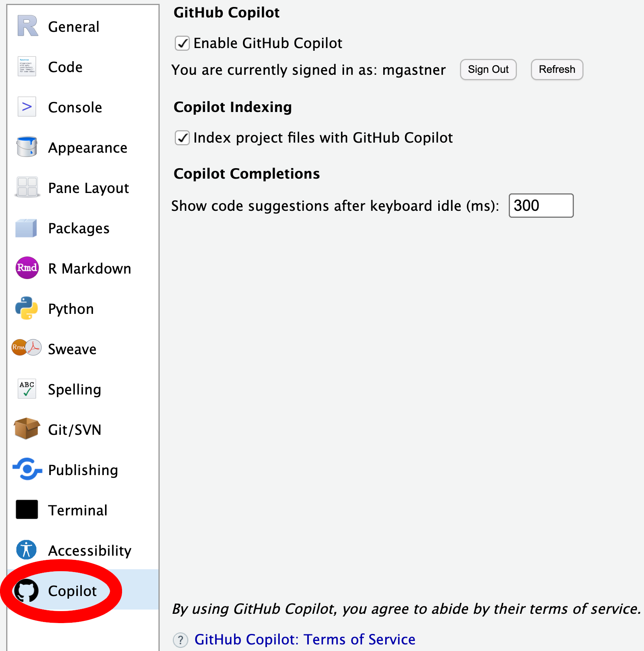Open the Publishing section
The width and height of the screenshot is (644, 651).
click(83, 470)
